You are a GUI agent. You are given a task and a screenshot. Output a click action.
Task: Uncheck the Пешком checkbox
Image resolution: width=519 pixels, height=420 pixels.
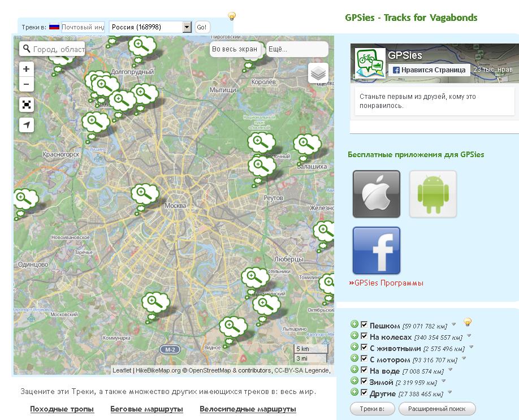click(364, 324)
